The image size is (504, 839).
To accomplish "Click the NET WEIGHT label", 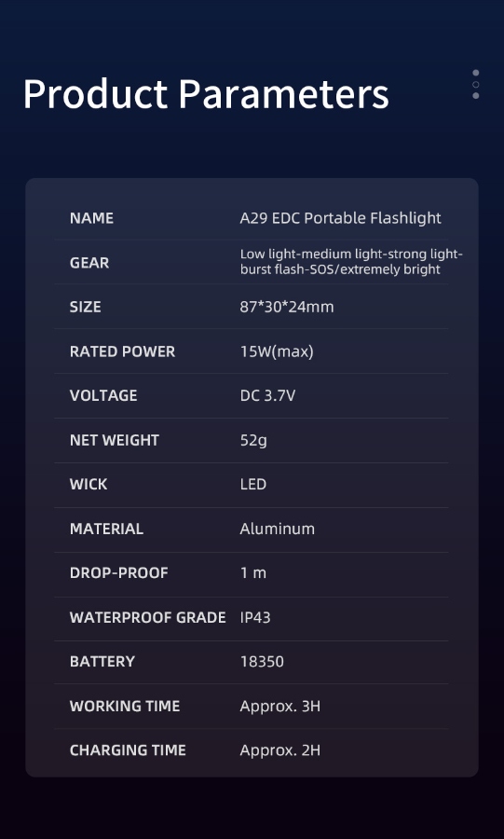I will (115, 440).
